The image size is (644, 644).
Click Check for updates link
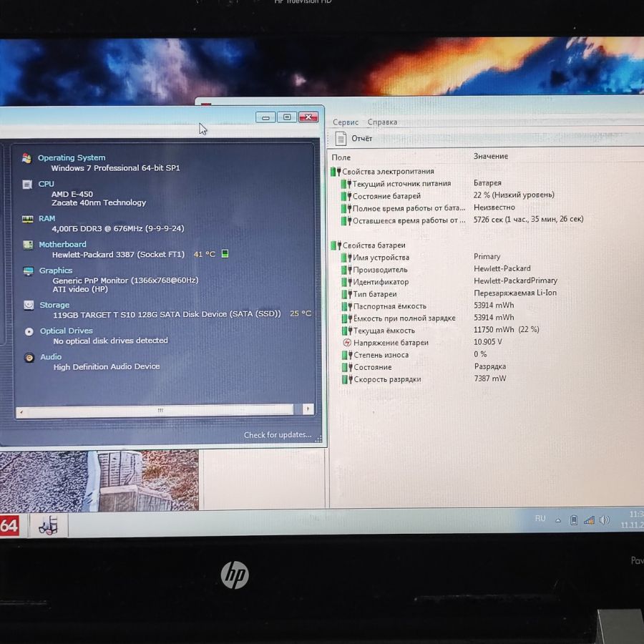point(278,434)
